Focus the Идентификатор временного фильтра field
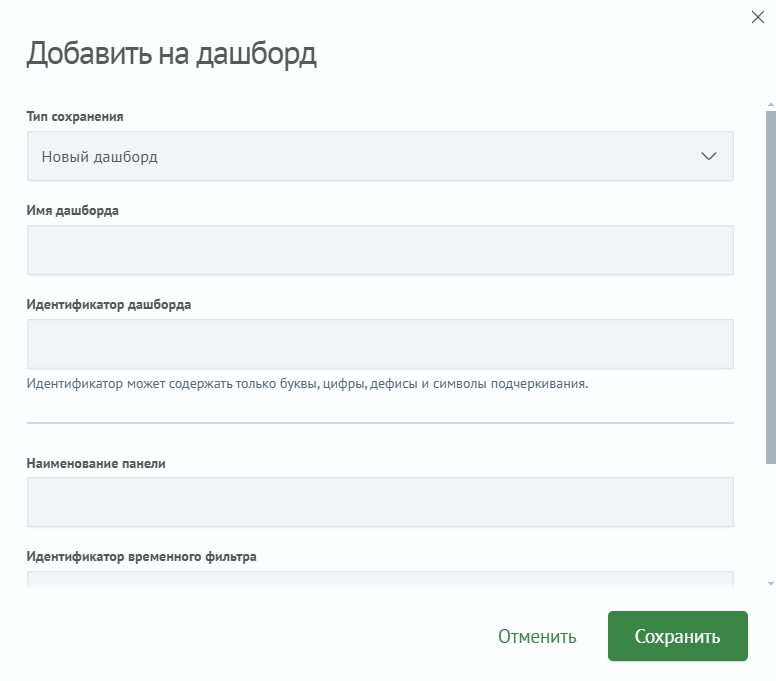776x681 pixels. coord(380,581)
